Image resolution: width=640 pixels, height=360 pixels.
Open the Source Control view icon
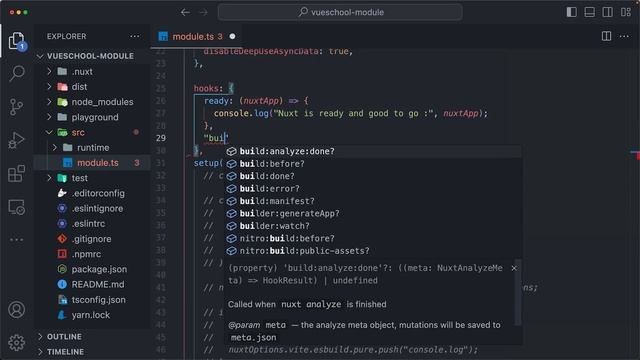(17, 107)
